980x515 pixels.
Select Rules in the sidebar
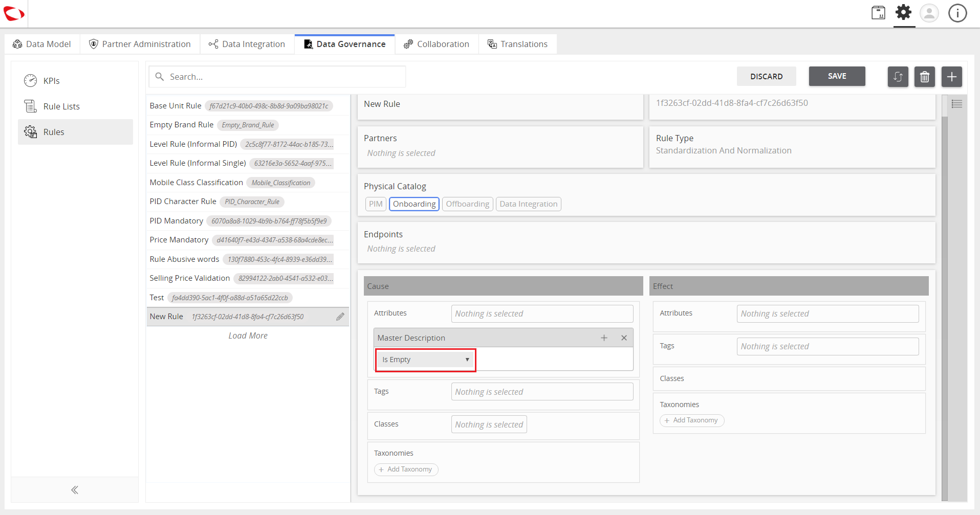point(75,132)
